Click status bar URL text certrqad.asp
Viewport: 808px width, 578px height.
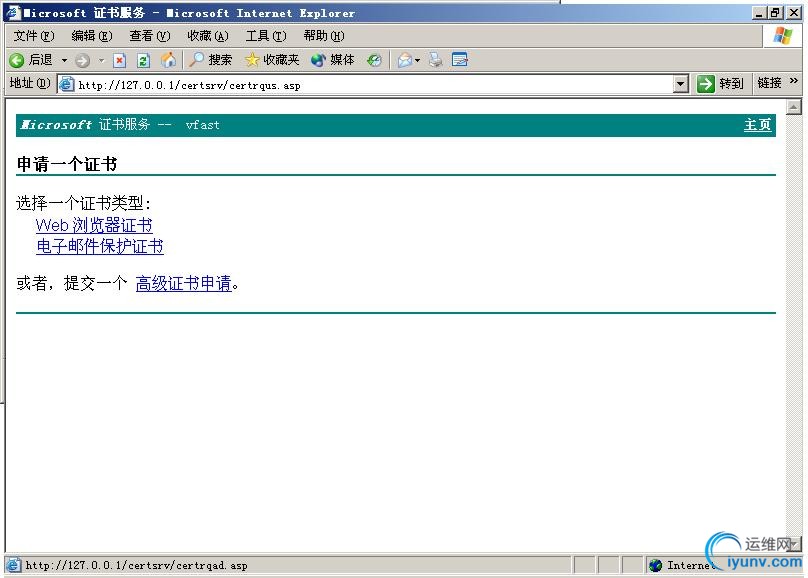click(136, 566)
